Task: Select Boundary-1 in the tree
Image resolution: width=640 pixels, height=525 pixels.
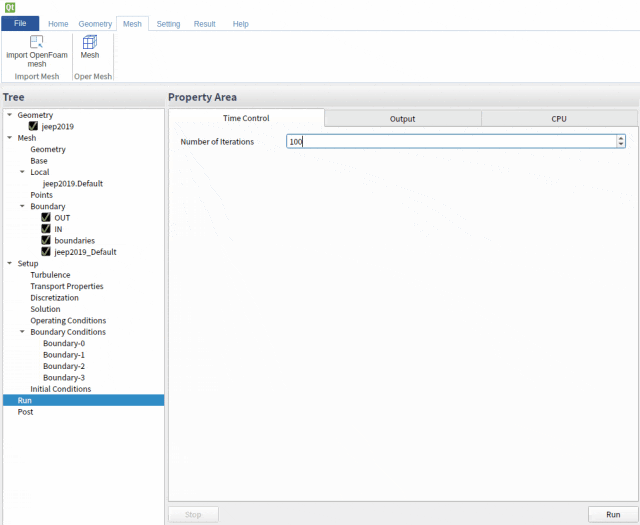Action: pyautogui.click(x=64, y=355)
